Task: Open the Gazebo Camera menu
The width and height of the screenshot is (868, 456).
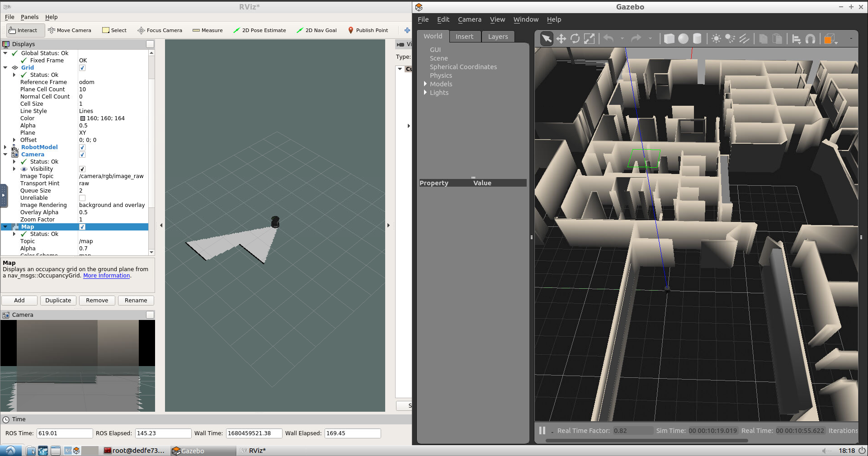Action: click(x=469, y=19)
